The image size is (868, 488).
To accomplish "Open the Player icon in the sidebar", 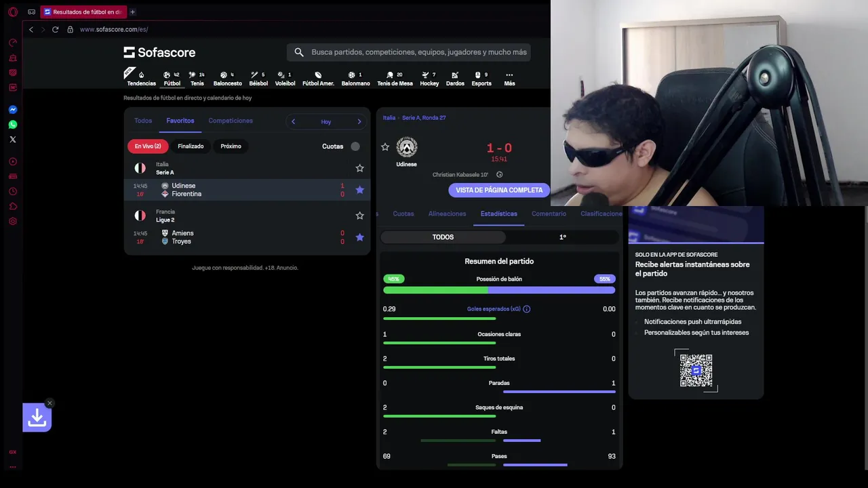I will (x=12, y=162).
